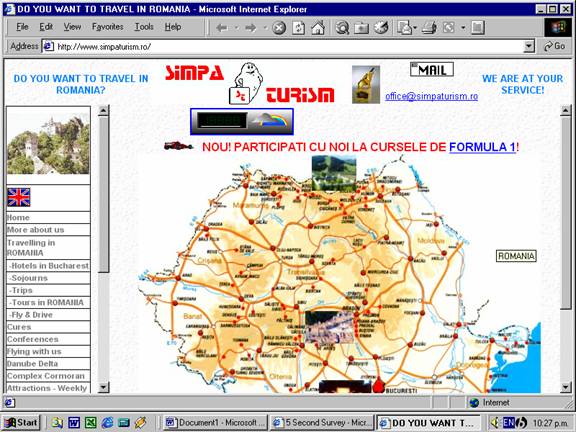Click the red Formula 1 car icon
This screenshot has height=432, width=576.
point(179,145)
